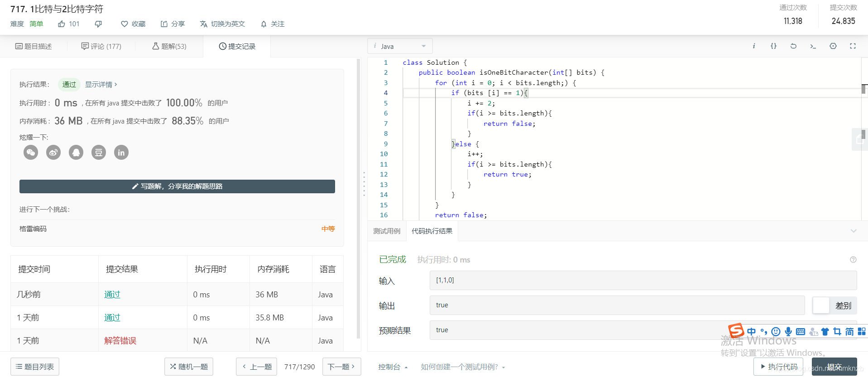Switch to 测试用例 tab
This screenshot has height=377, width=868.
pos(387,231)
